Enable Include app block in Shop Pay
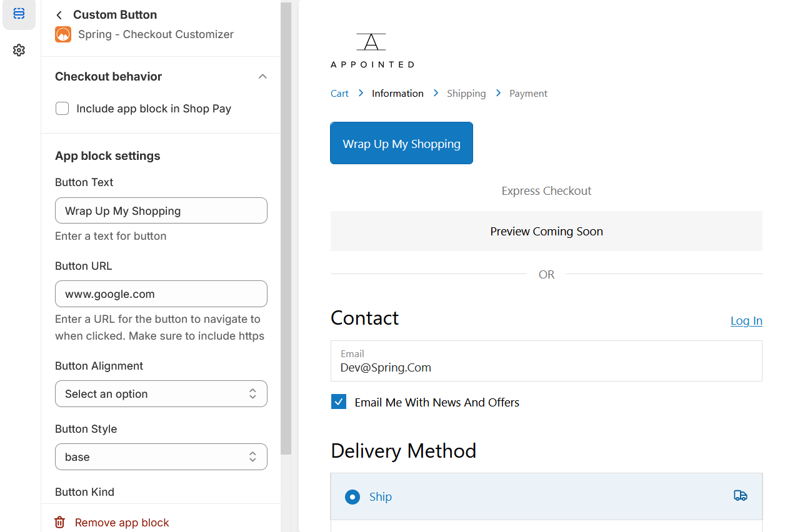790x532 pixels. (62, 109)
